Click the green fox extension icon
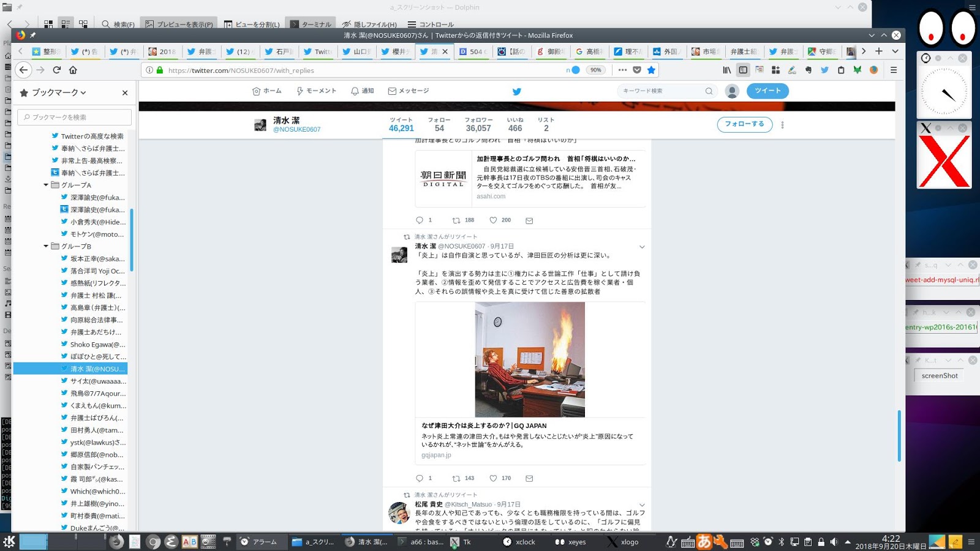Screen dimensions: 980x551 point(858,70)
